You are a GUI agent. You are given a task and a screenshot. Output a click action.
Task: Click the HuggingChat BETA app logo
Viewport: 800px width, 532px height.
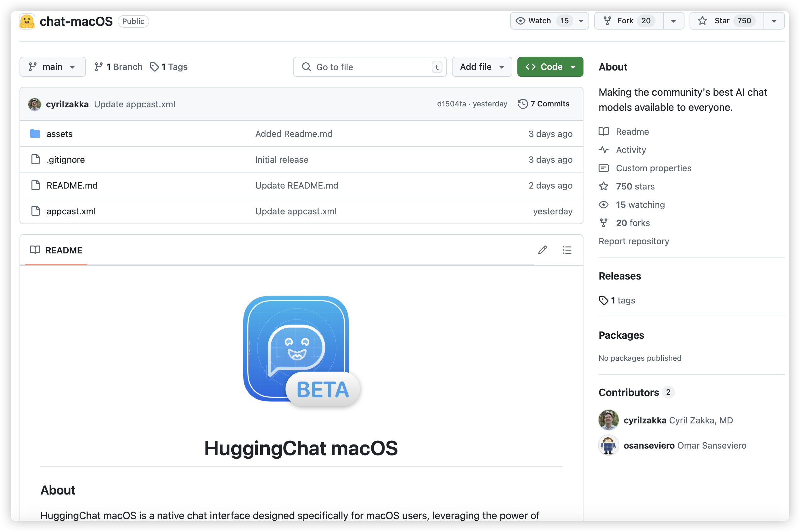(x=301, y=352)
